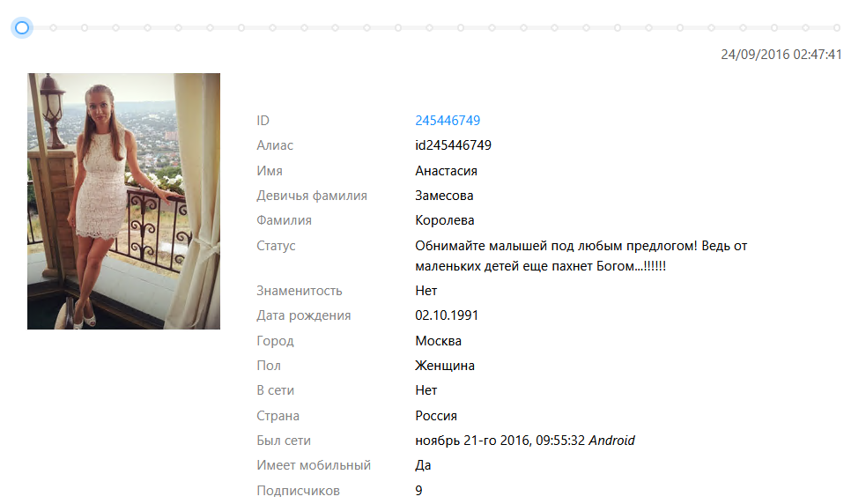Click the alias value id245446749
This screenshot has width=866, height=504.
pyautogui.click(x=453, y=145)
